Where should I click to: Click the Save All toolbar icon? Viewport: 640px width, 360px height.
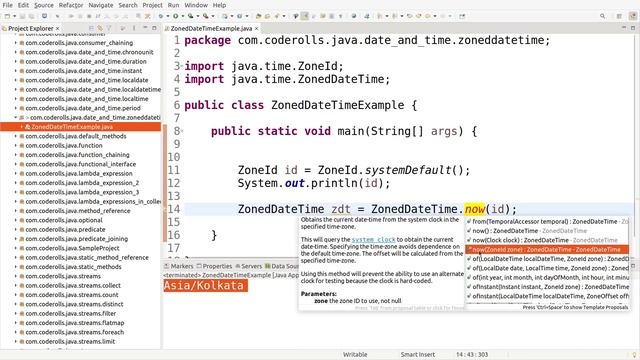(31, 16)
